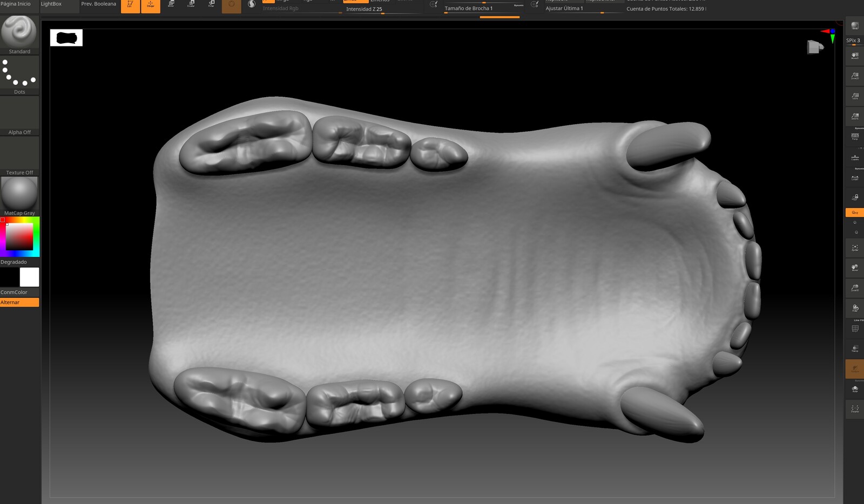The width and height of the screenshot is (864, 504).
Task: Click the sculptris pro circular icon
Action: pos(252,4)
